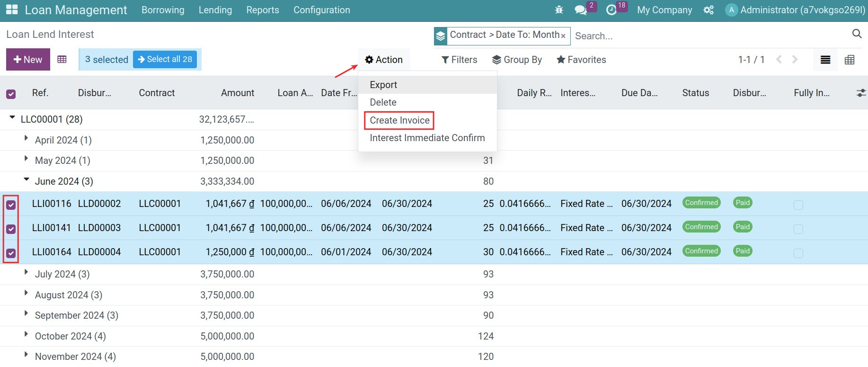
Task: Sort by the Ref. column header
Action: coord(40,93)
